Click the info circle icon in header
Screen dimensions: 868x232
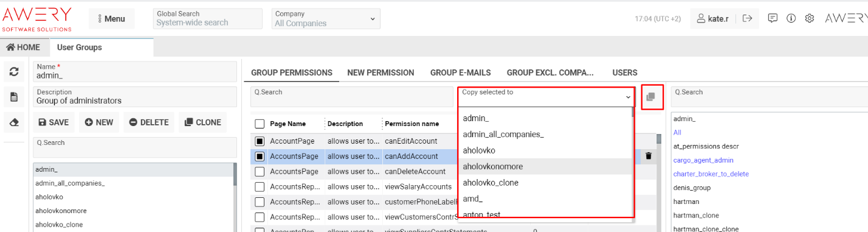pos(791,18)
